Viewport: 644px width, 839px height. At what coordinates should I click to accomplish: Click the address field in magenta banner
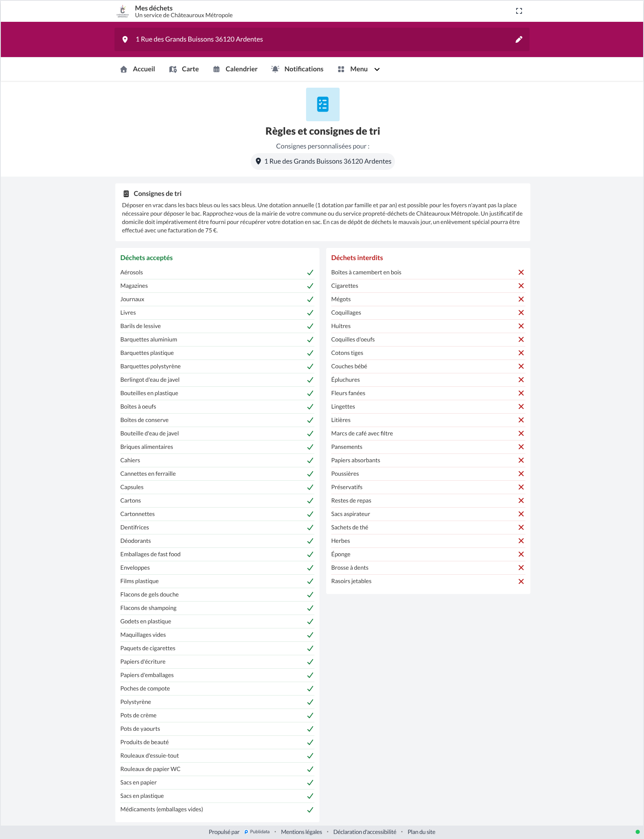322,39
